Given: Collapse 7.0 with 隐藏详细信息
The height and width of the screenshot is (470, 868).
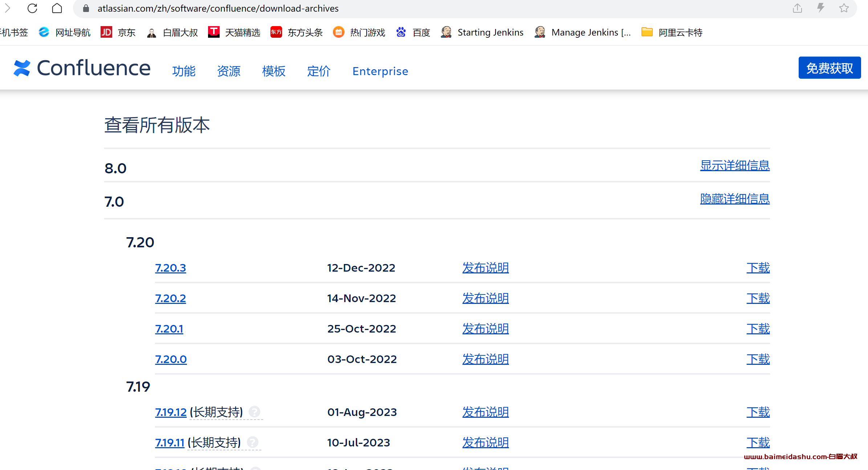Looking at the screenshot, I should click(735, 199).
